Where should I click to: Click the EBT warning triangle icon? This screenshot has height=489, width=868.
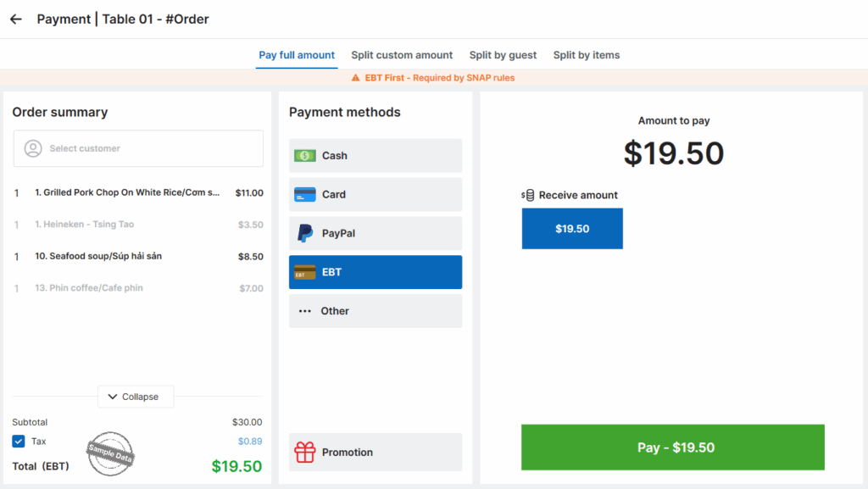pyautogui.click(x=355, y=78)
